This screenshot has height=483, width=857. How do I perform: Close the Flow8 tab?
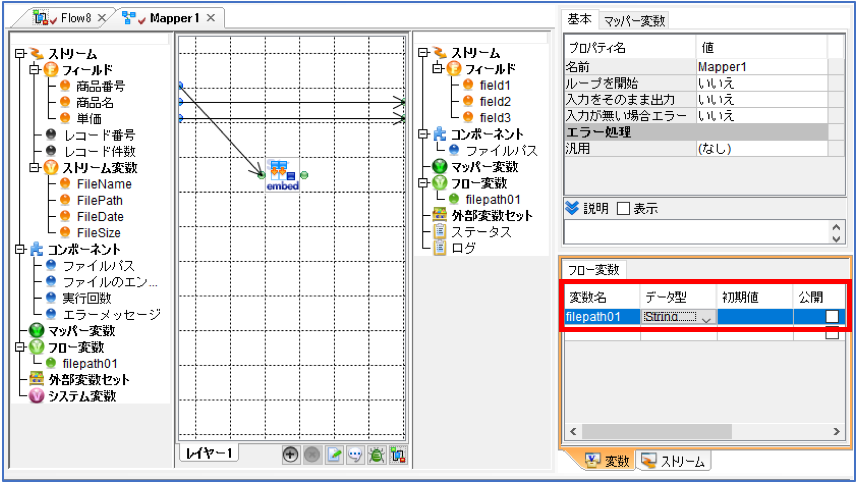click(102, 18)
